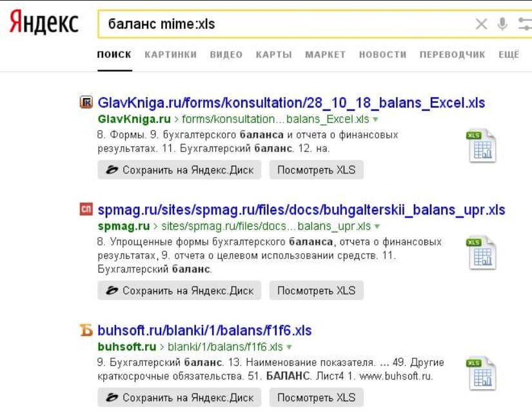Click the Yandex logo

pyautogui.click(x=43, y=24)
